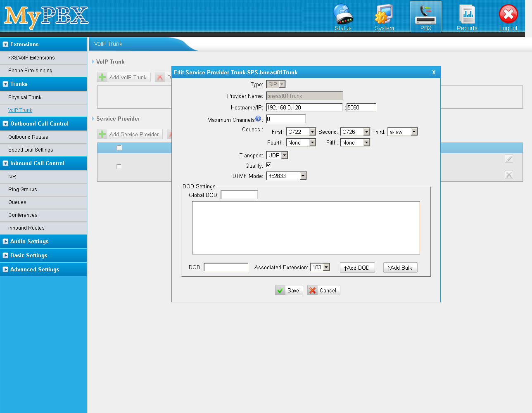Tick the provider row checkbox

tap(119, 166)
